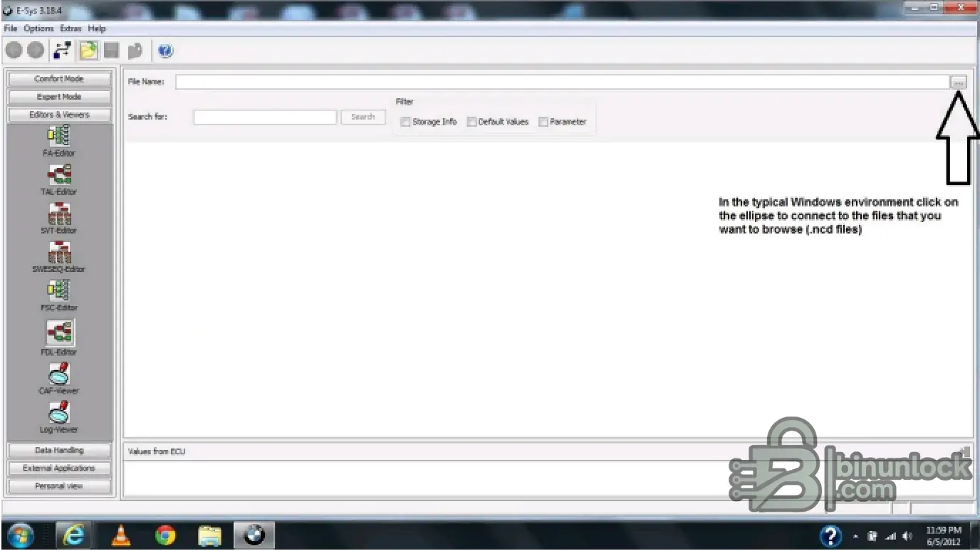Click into the File Name field
Viewport: 980px width, 551px height.
point(562,82)
